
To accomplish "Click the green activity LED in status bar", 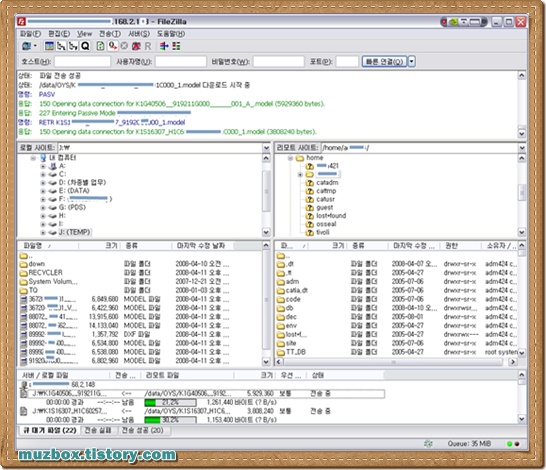I will [x=509, y=444].
